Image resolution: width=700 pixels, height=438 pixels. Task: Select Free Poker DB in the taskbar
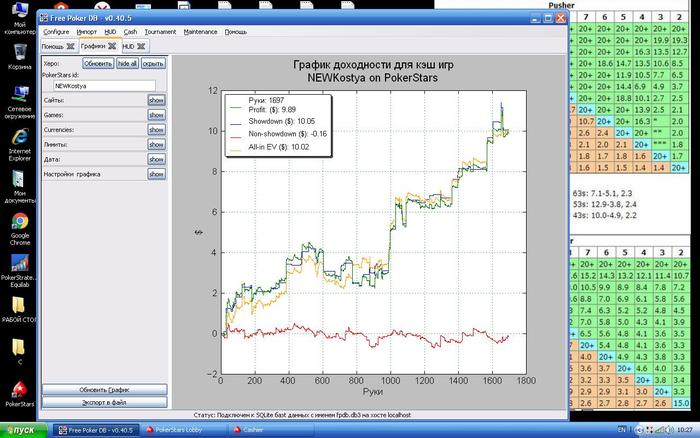(96, 430)
